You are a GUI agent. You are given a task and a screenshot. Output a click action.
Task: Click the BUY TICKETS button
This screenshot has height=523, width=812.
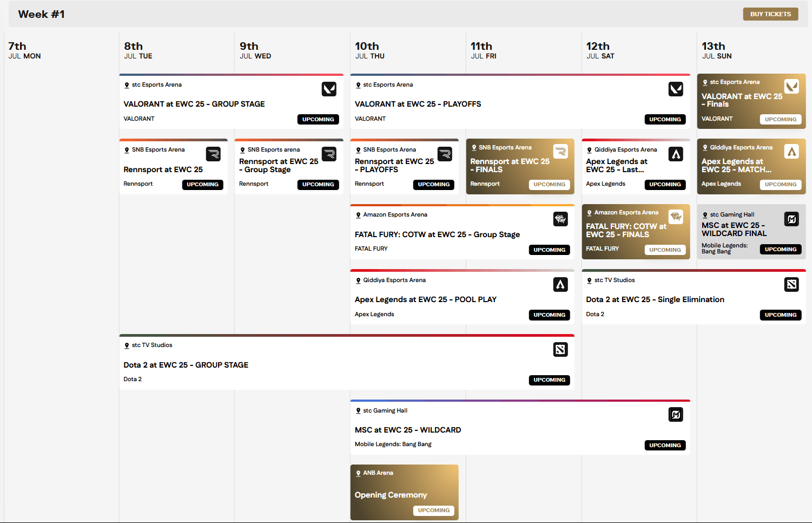pyautogui.click(x=770, y=14)
